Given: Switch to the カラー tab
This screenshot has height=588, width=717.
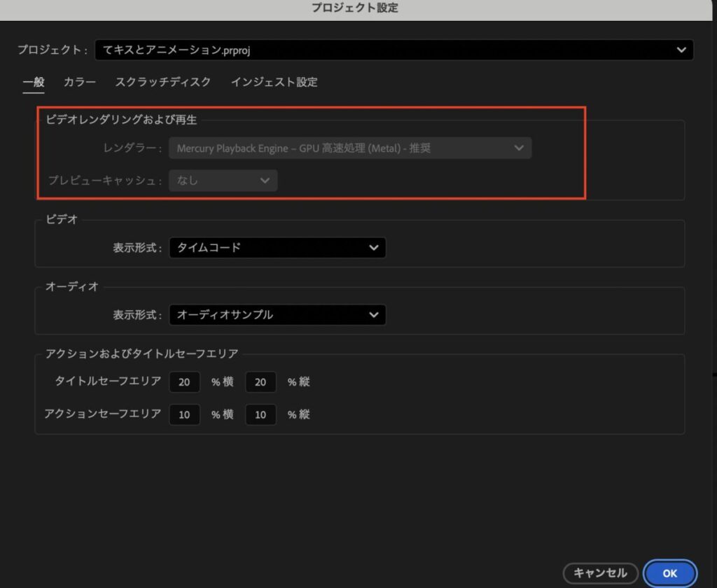Looking at the screenshot, I should 80,82.
